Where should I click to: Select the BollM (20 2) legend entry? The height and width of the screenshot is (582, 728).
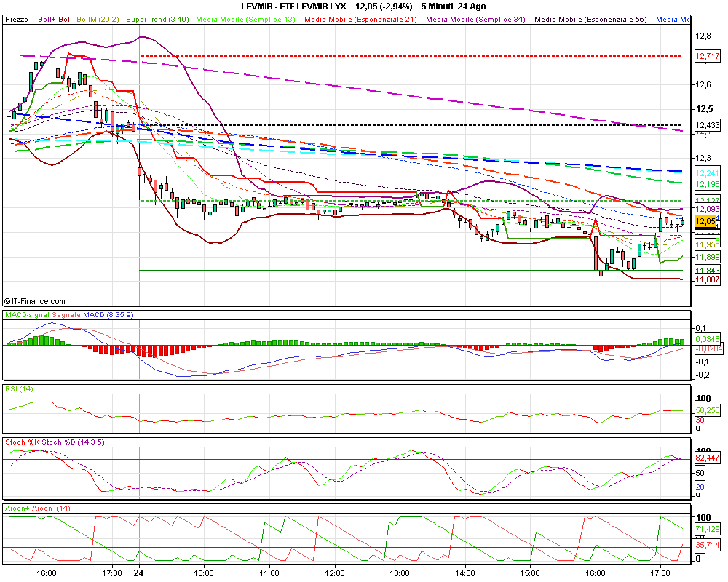pyautogui.click(x=98, y=20)
